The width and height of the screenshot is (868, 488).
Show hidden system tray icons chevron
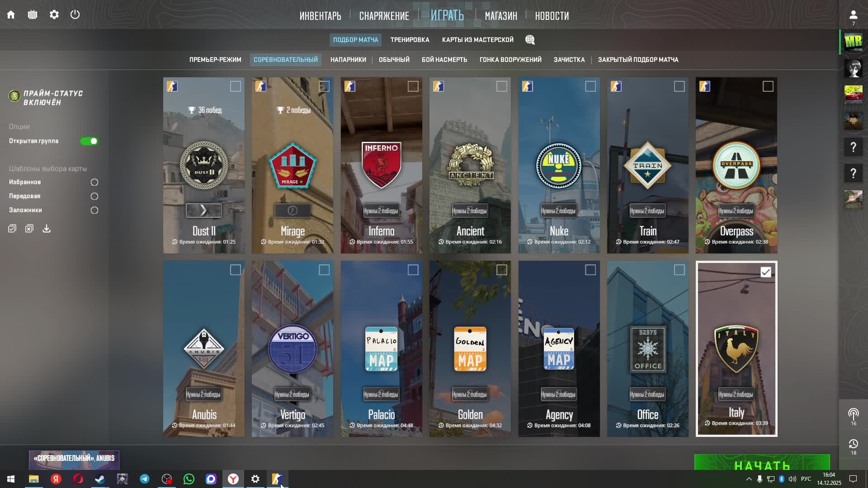click(749, 479)
